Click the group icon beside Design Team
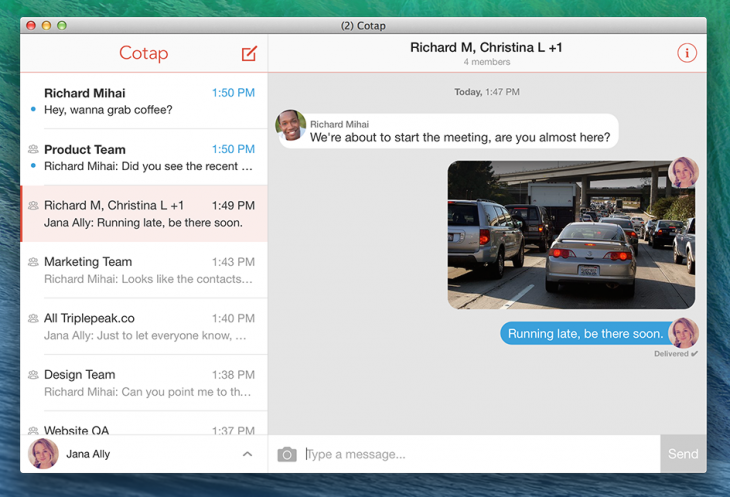This screenshot has height=497, width=730. [x=33, y=375]
